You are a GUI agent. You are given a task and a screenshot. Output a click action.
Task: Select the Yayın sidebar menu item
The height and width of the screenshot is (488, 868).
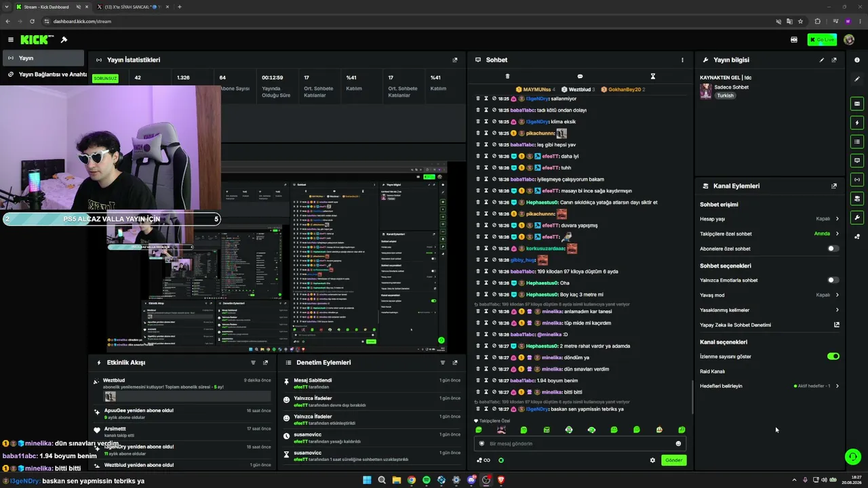coord(43,58)
